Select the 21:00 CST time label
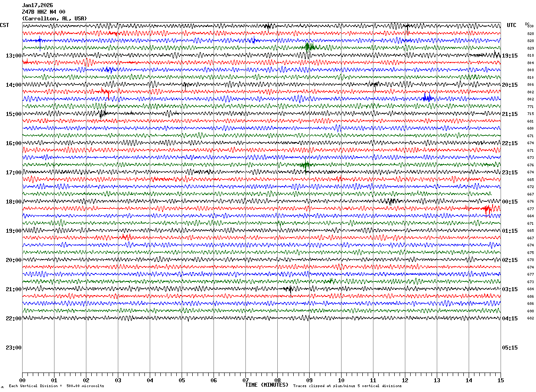 click(x=14, y=289)
